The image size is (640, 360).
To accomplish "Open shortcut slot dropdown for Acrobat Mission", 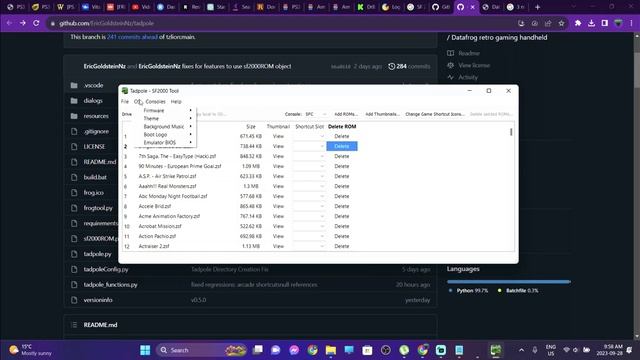I will (x=309, y=226).
